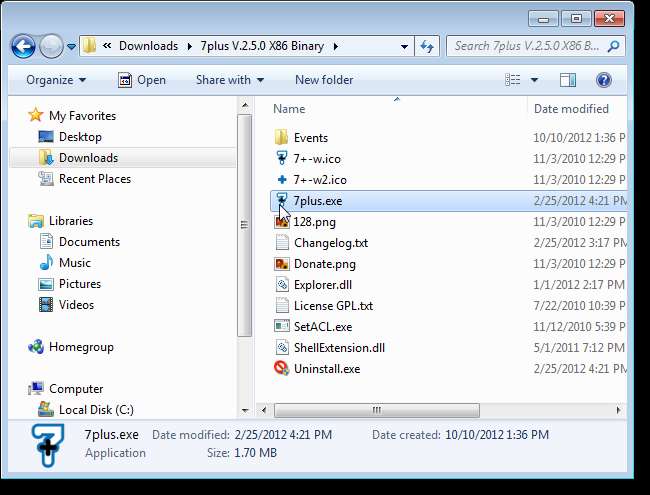Viewport: 650px width, 495px height.
Task: Expand the arrow after 7plus V.2.5.0 X86 Binary
Action: point(335,46)
